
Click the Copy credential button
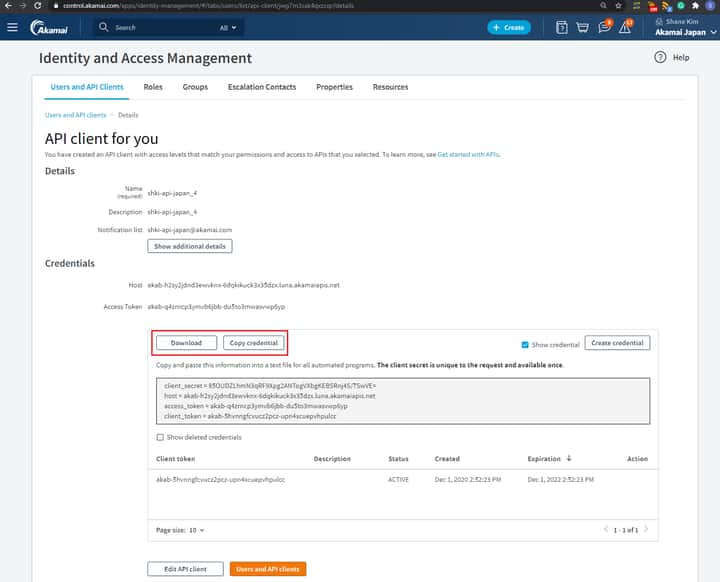click(252, 343)
